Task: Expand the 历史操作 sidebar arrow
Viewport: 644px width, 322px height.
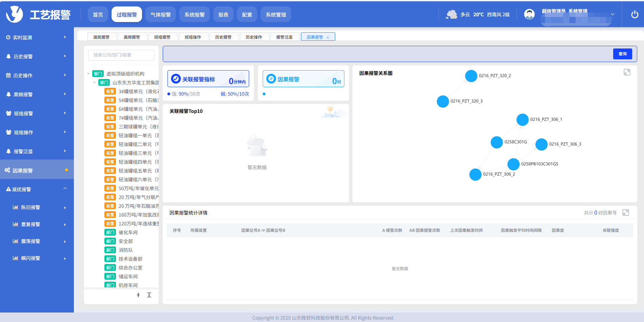Action: pyautogui.click(x=65, y=75)
